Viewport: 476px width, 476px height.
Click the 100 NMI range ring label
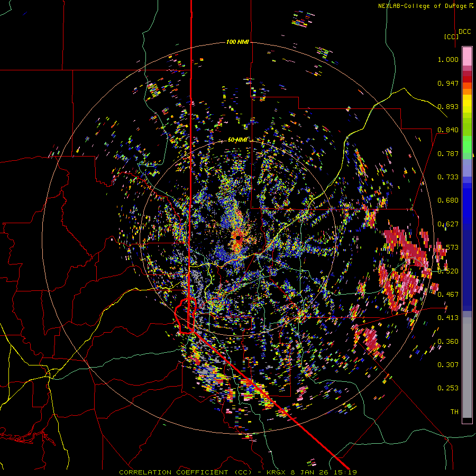[237, 42]
